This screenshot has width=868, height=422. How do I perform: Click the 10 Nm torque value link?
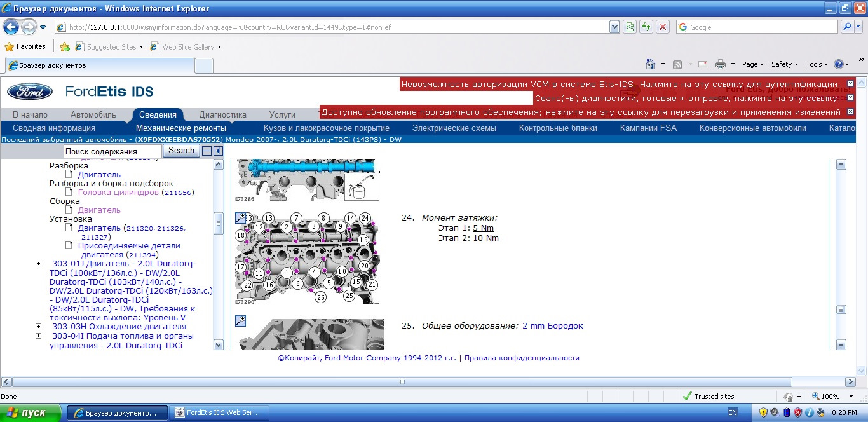click(x=485, y=238)
